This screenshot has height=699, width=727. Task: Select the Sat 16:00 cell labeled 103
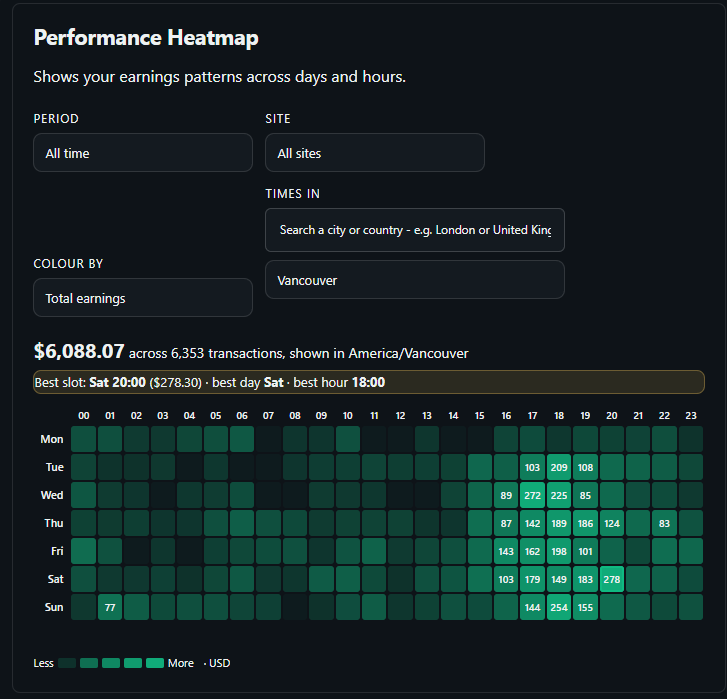click(506, 579)
